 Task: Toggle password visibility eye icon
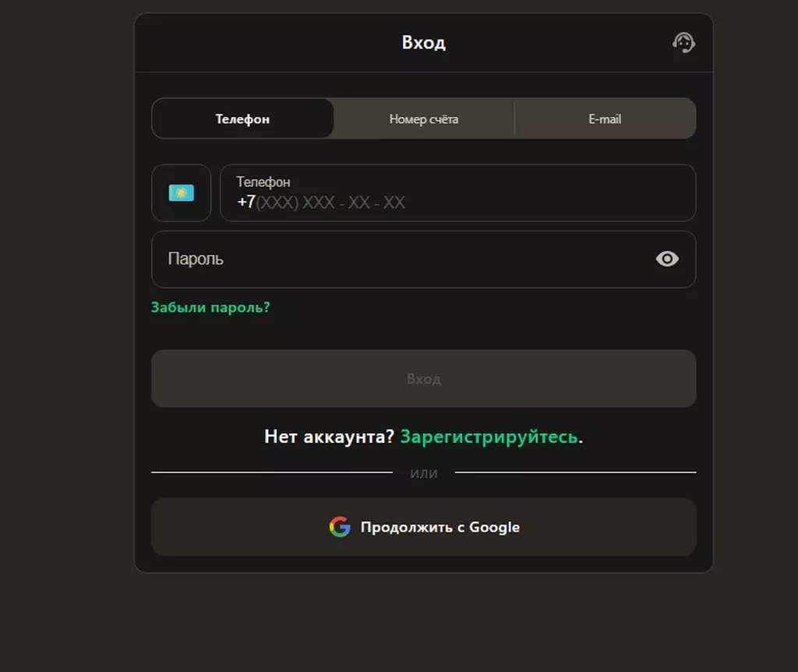[667, 259]
